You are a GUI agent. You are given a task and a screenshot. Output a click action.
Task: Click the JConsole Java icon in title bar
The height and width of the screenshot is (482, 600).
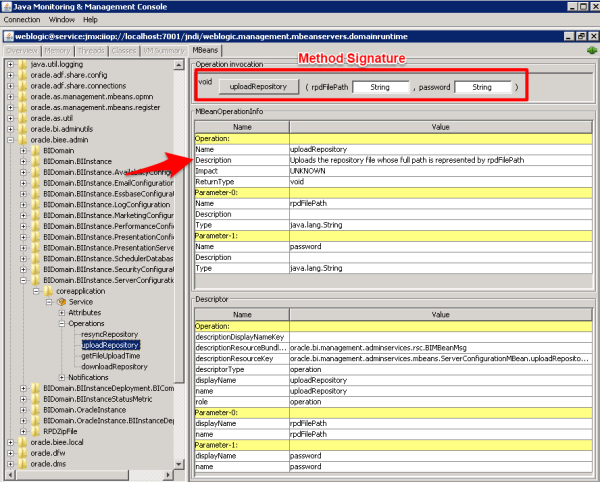pyautogui.click(x=8, y=6)
